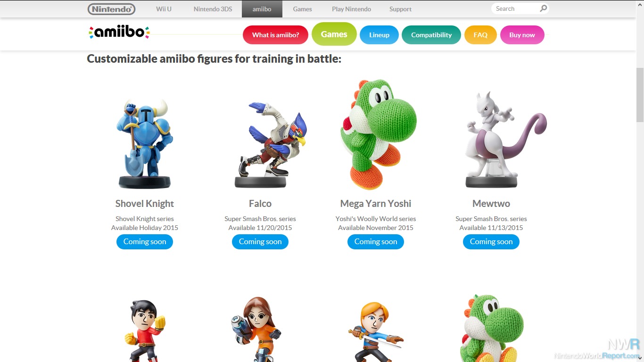Click the Mii Swordfighter figure
Viewport: 644px width, 362px height.
point(376,331)
